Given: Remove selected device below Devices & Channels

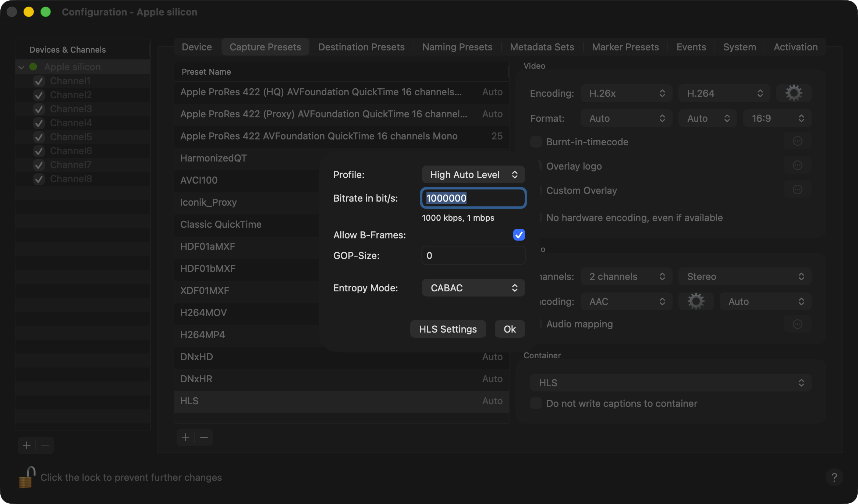Looking at the screenshot, I should pos(45,446).
